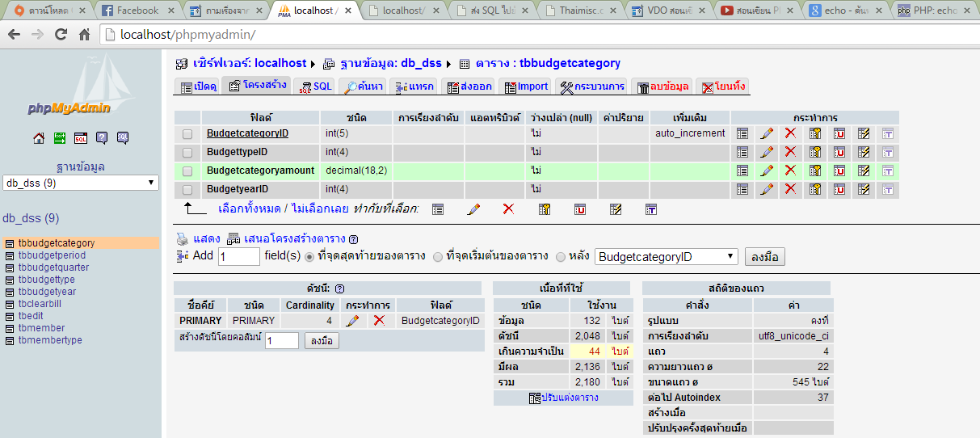Viewport: 980px width, 438px height.
Task: Open BudgetcategoryID after-field dropdown
Action: tap(667, 257)
